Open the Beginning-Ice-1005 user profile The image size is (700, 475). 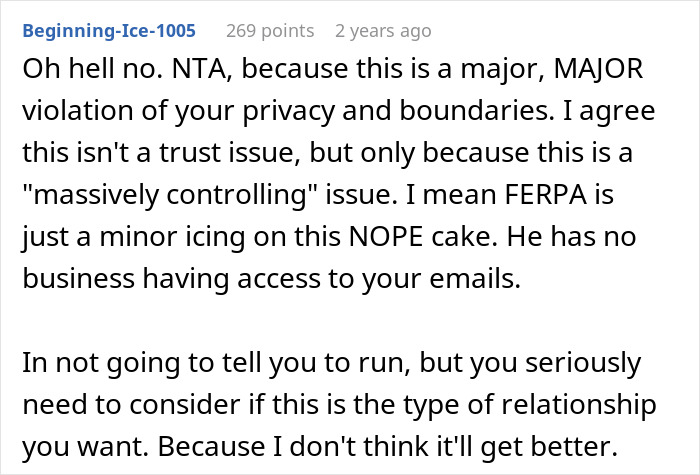(x=111, y=31)
